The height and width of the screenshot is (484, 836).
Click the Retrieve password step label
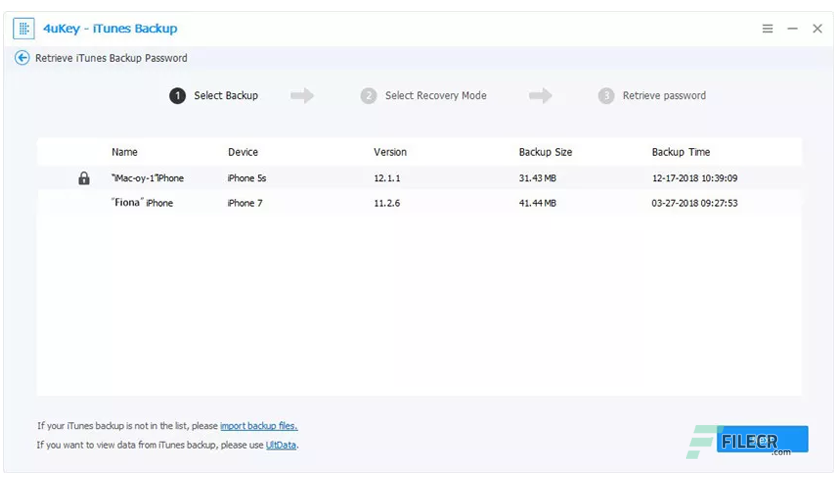tap(664, 95)
